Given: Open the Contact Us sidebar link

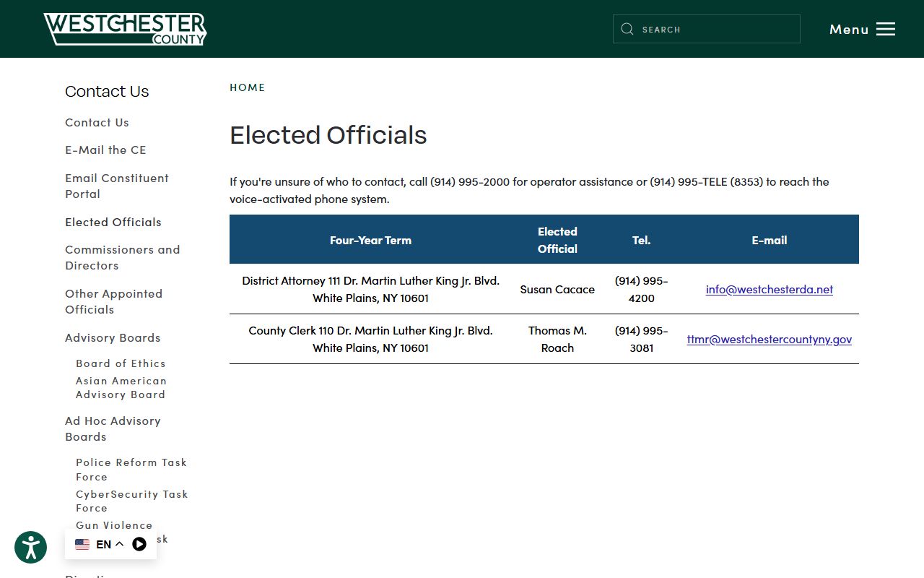Looking at the screenshot, I should point(97,123).
